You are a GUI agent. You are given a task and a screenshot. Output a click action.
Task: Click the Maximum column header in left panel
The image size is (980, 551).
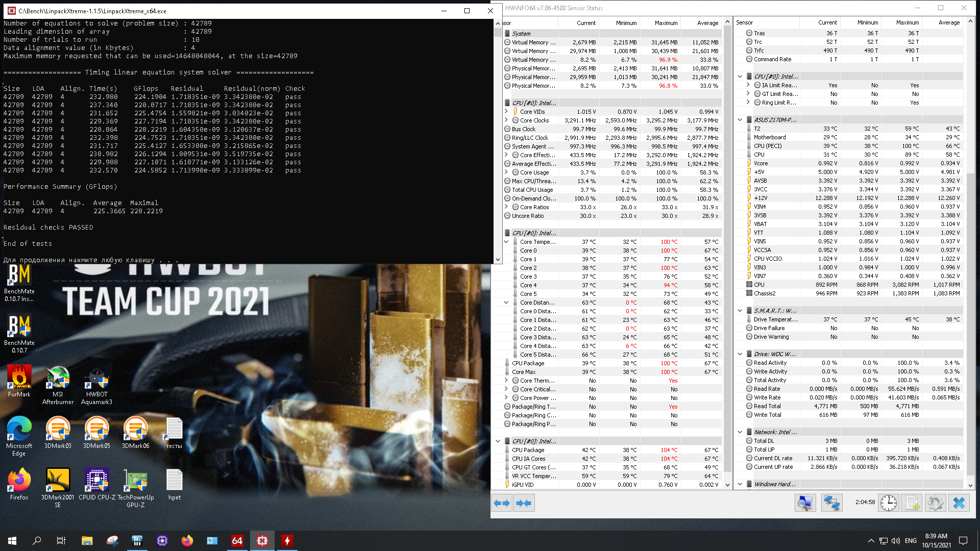pos(666,23)
